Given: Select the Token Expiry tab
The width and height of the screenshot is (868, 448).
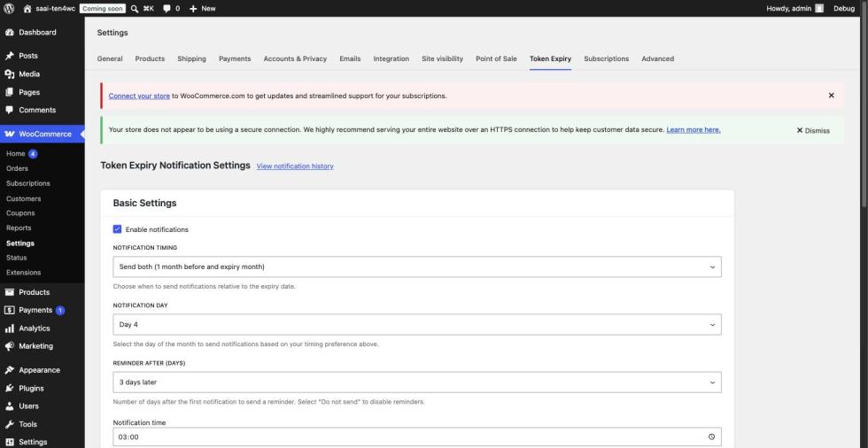Looking at the screenshot, I should pos(550,58).
